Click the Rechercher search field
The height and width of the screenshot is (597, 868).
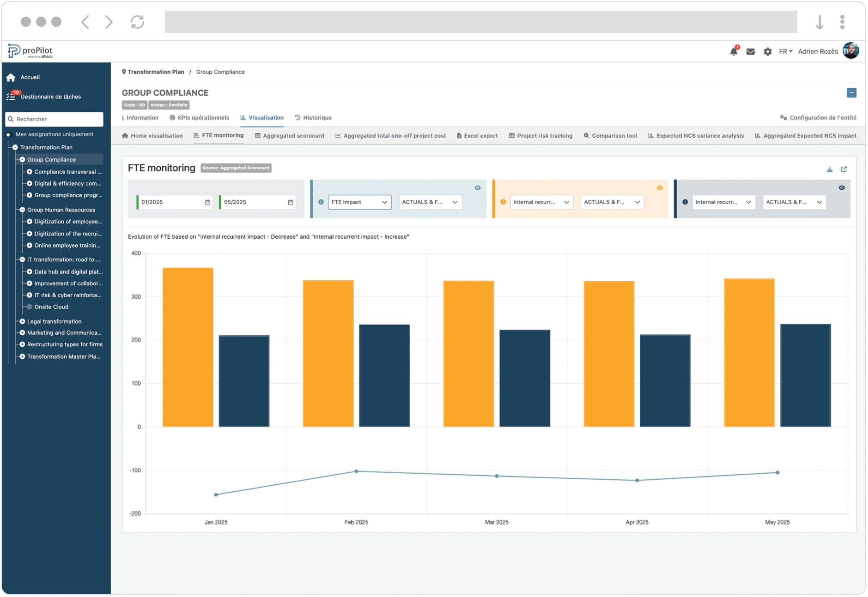pos(55,119)
